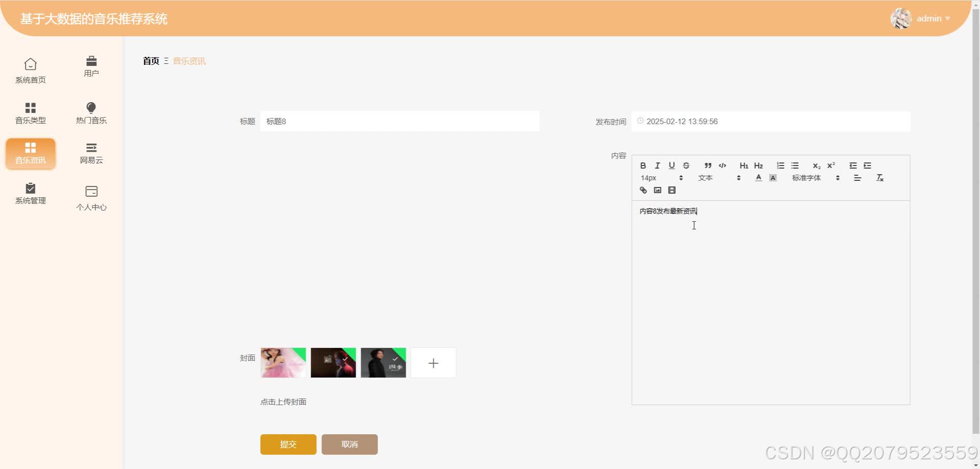Image resolution: width=980 pixels, height=469 pixels.
Task: Open the text color picker in editor
Action: [759, 177]
